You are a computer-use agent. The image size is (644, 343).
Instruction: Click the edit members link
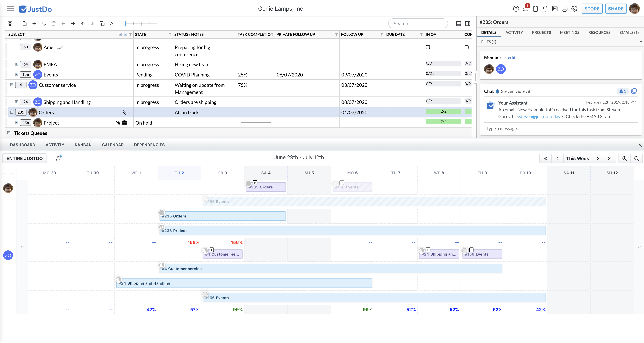coord(511,57)
